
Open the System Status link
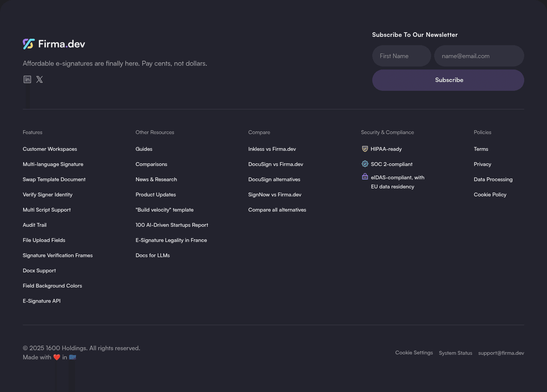point(455,353)
